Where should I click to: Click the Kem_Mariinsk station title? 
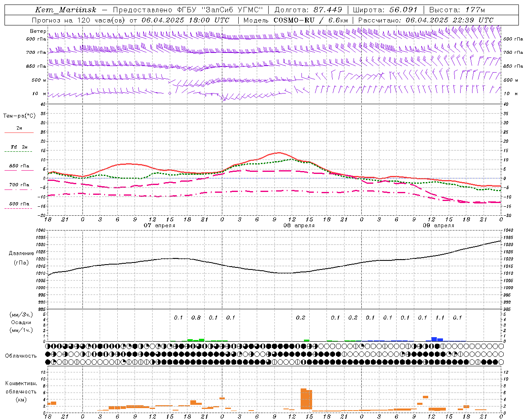66,10
